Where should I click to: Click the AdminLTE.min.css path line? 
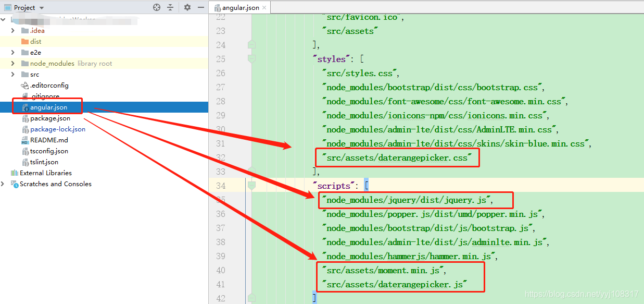point(440,129)
